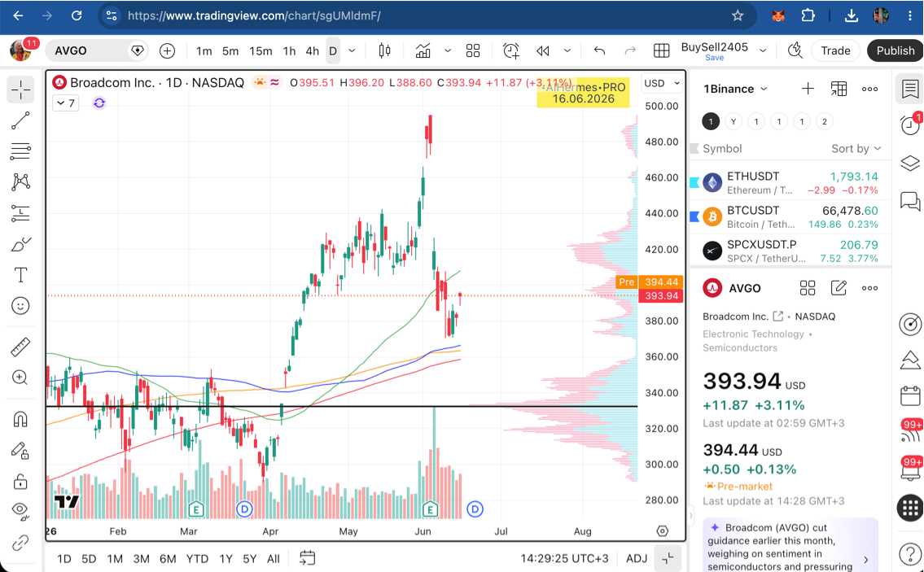Screen dimensions: 924x572
Task: Open the emoji icons tool
Action: (x=20, y=306)
